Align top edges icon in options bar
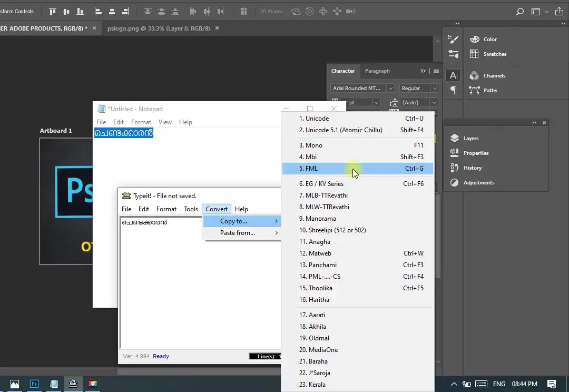Screen dimensions: 569x392 [53, 12]
